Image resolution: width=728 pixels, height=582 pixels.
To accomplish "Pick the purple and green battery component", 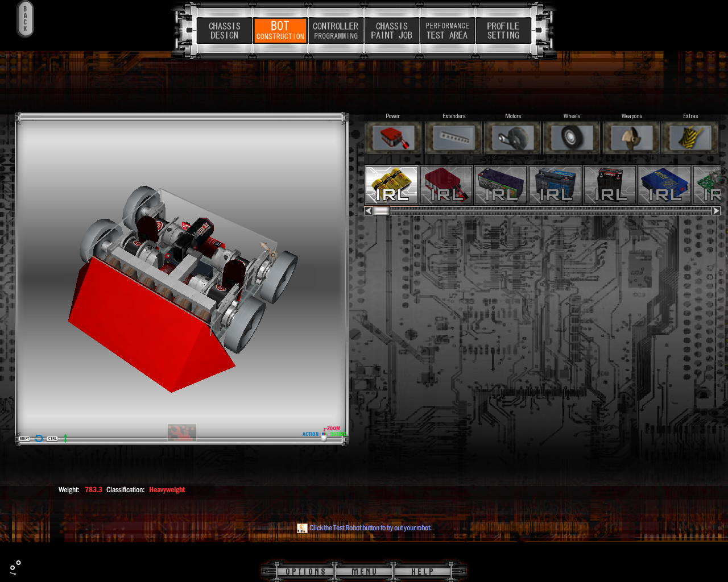I will 500,185.
